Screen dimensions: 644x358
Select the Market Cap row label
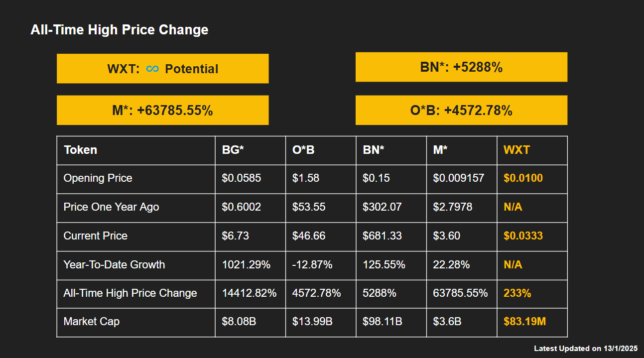[x=91, y=322]
